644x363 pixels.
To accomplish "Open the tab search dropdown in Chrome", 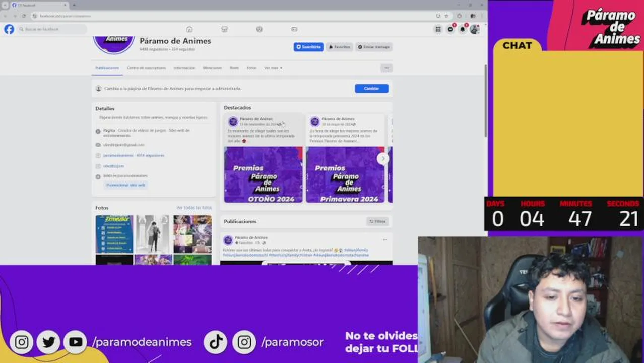I will tap(5, 5).
